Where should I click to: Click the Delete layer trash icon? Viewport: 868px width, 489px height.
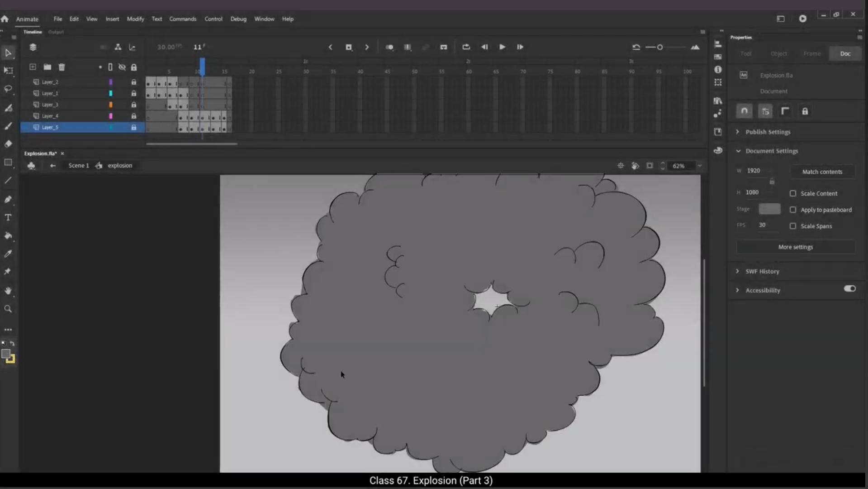pyautogui.click(x=62, y=67)
